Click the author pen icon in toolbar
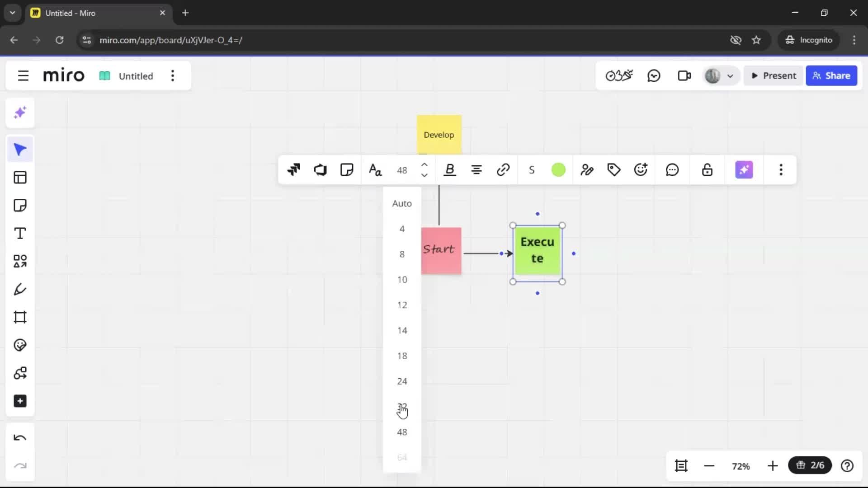The image size is (868, 488). 587,170
